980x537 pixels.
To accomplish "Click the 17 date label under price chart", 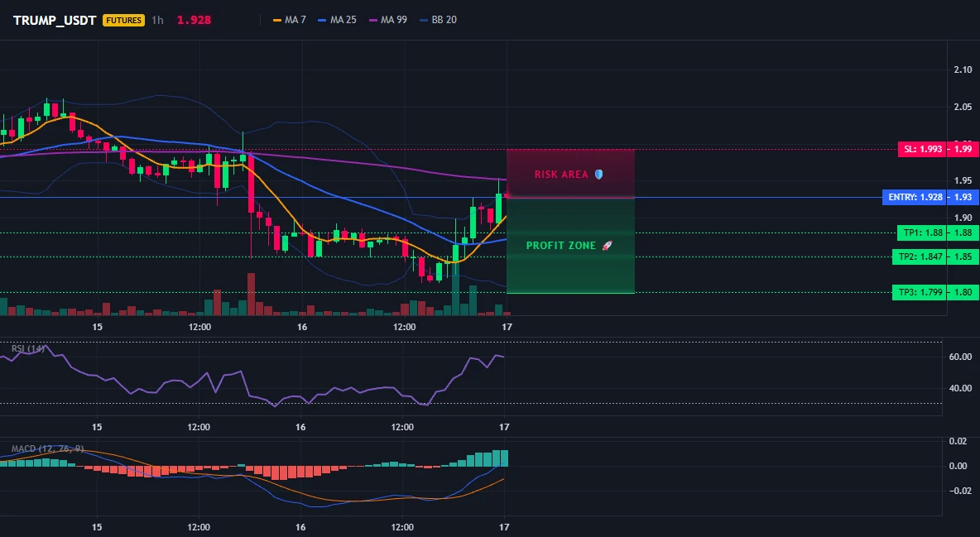I will (x=507, y=327).
